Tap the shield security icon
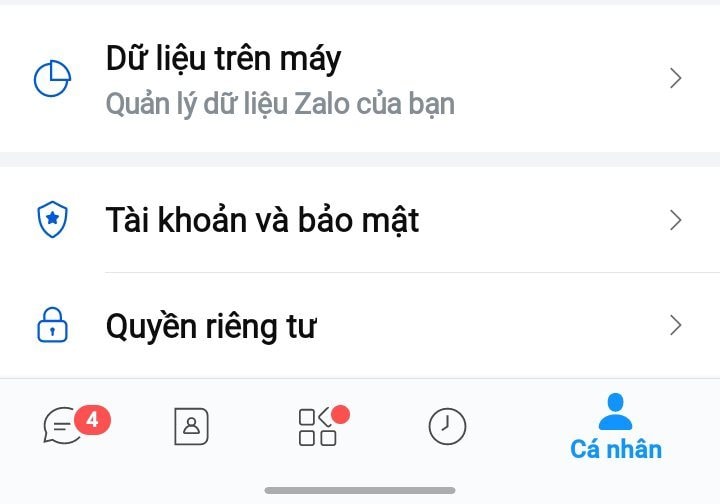The height and width of the screenshot is (504, 720). coord(52,221)
